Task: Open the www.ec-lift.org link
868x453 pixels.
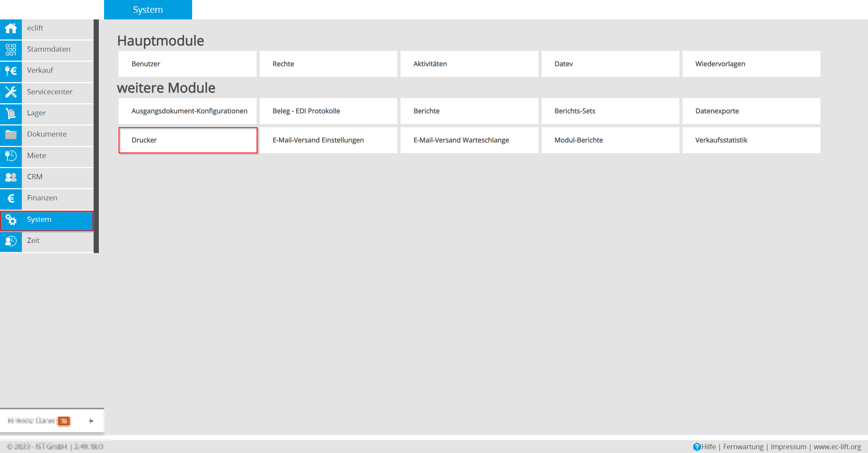Action: (837, 447)
